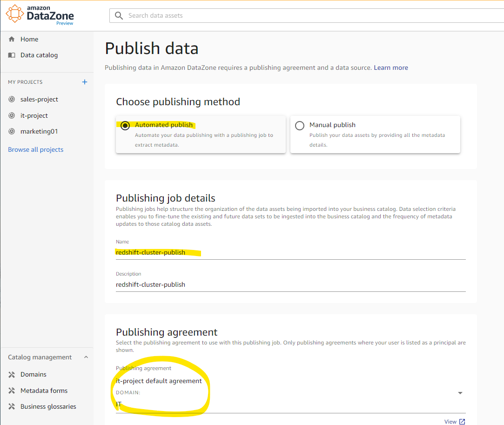
Task: Click the MY PROJECTS section label
Action: click(25, 82)
